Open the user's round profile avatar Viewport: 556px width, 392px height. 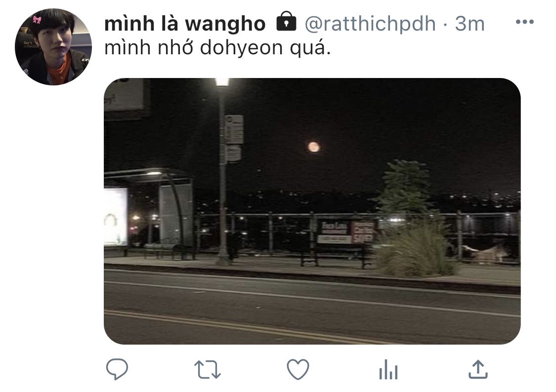(x=53, y=47)
